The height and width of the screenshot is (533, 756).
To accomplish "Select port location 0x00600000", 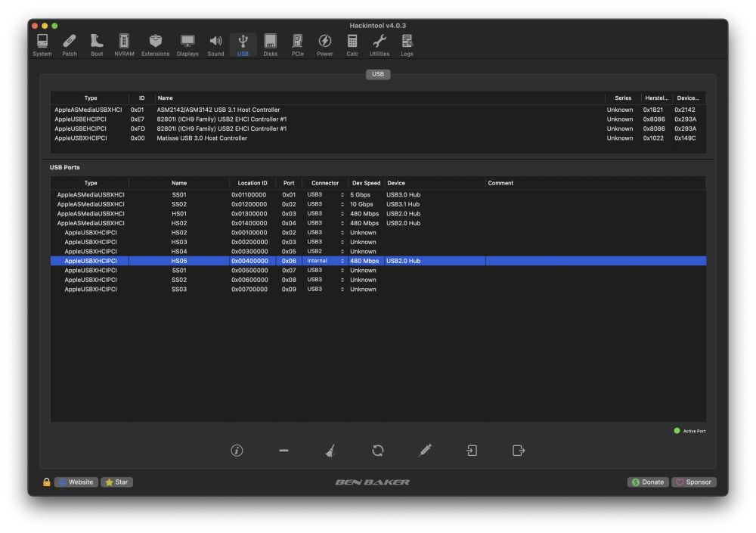I will 249,280.
